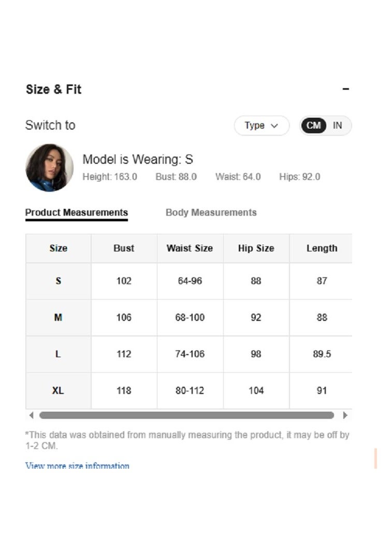This screenshot has height=535, width=392.
Task: Switch units to IN
Action: point(338,125)
